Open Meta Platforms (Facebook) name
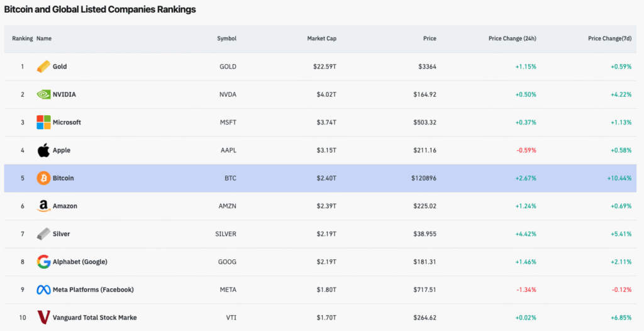 (93, 289)
